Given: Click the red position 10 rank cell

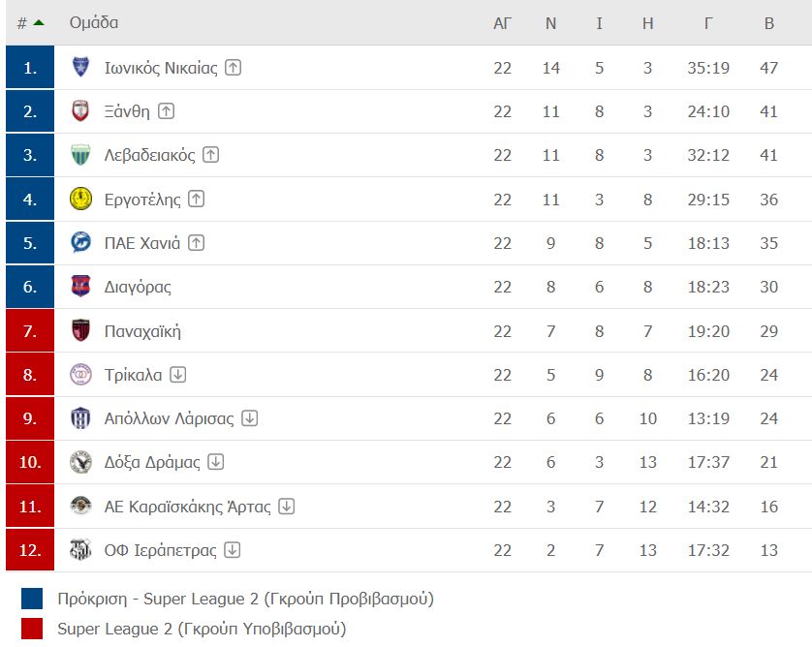Looking at the screenshot, I should tap(30, 462).
